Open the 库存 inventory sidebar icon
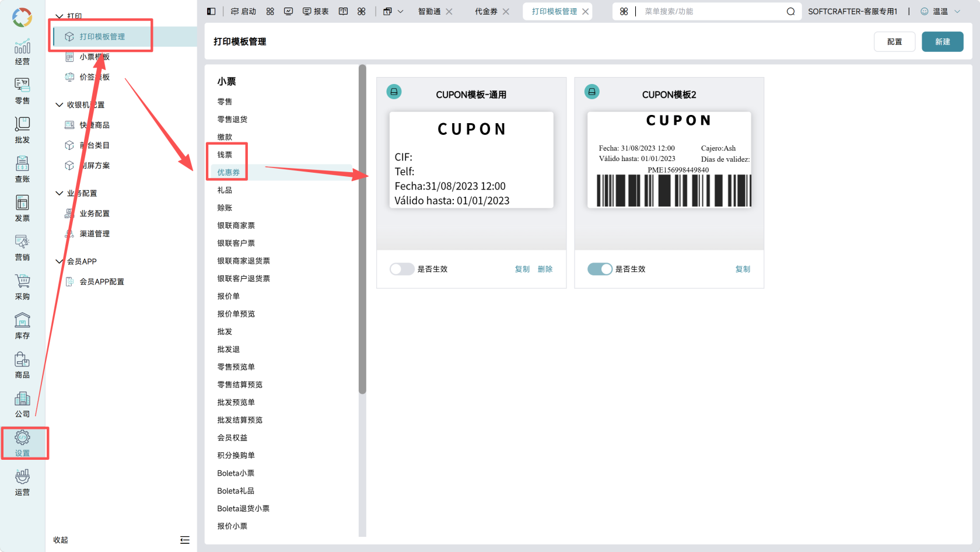Screen dimensions: 980x552 (22, 326)
